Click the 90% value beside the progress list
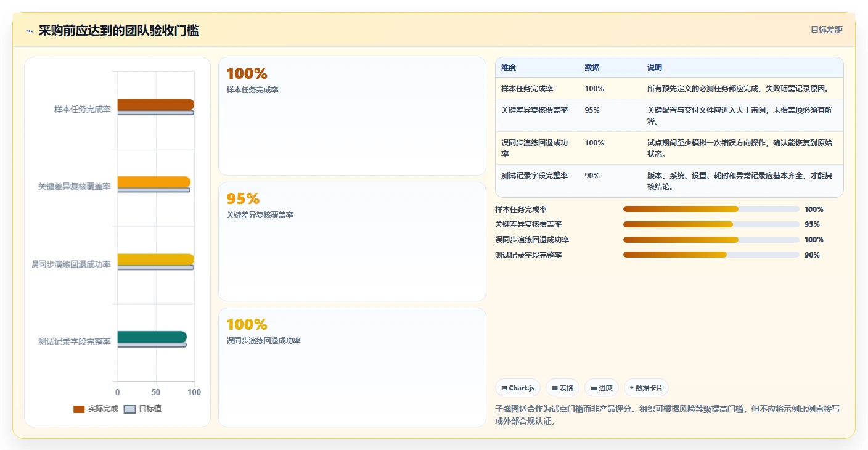The height and width of the screenshot is (450, 868). tap(812, 255)
